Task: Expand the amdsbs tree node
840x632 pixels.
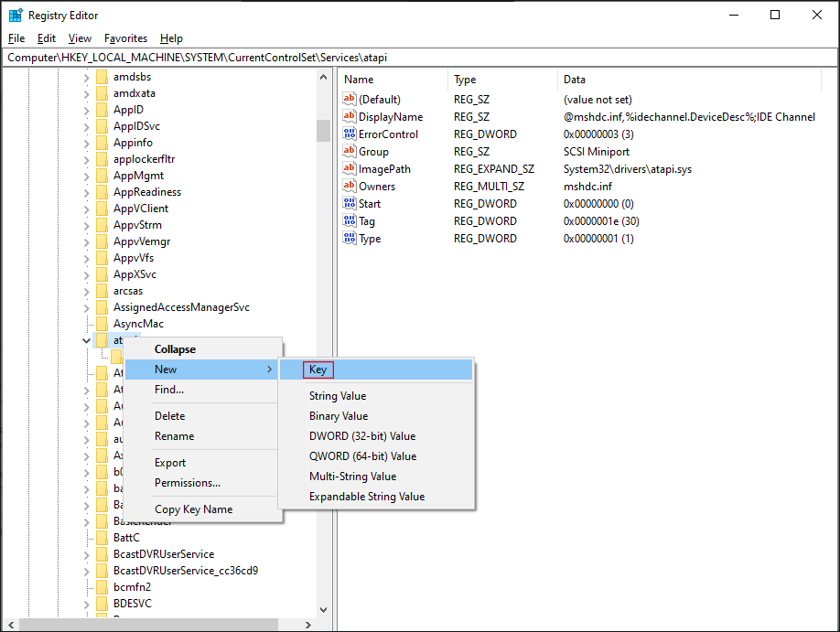Action: point(87,78)
